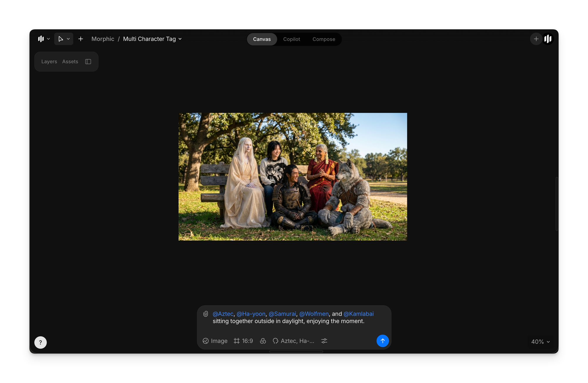Open the Assets tab
Screen dimensions: 588x383
pos(70,62)
